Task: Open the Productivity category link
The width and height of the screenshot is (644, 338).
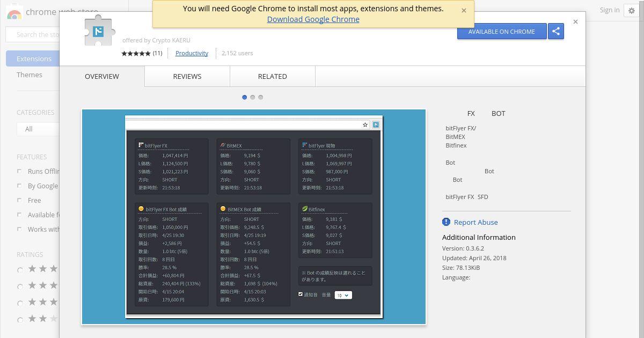Action: (192, 53)
